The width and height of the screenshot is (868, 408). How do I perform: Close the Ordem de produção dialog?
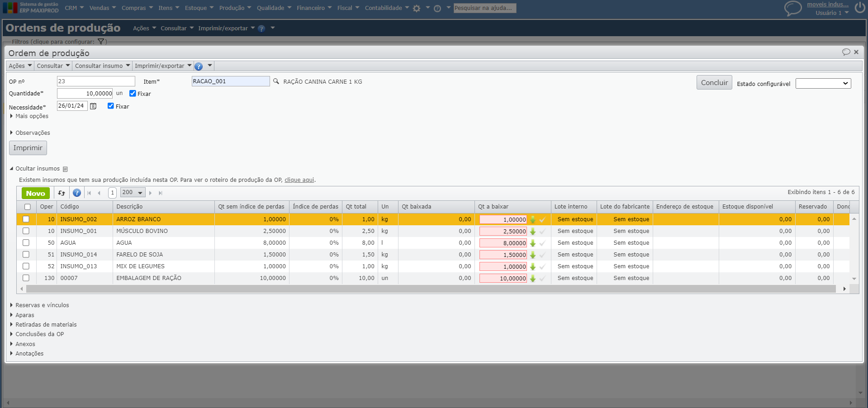(x=856, y=52)
